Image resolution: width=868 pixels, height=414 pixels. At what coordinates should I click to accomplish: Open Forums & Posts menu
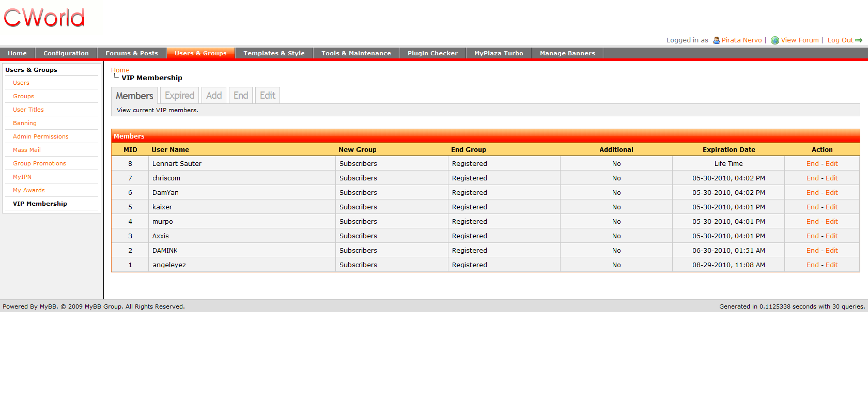(x=131, y=53)
